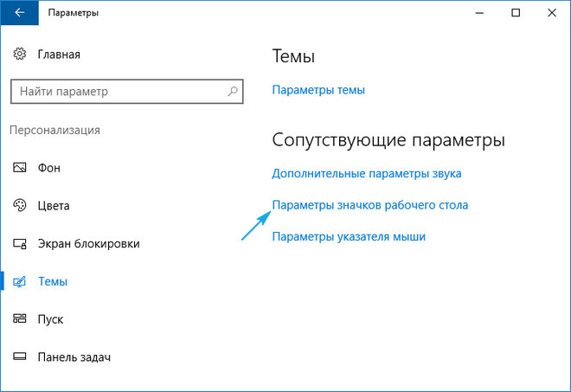Open the Параметры темы link
Viewport: 571px width, 392px height.
(x=318, y=89)
